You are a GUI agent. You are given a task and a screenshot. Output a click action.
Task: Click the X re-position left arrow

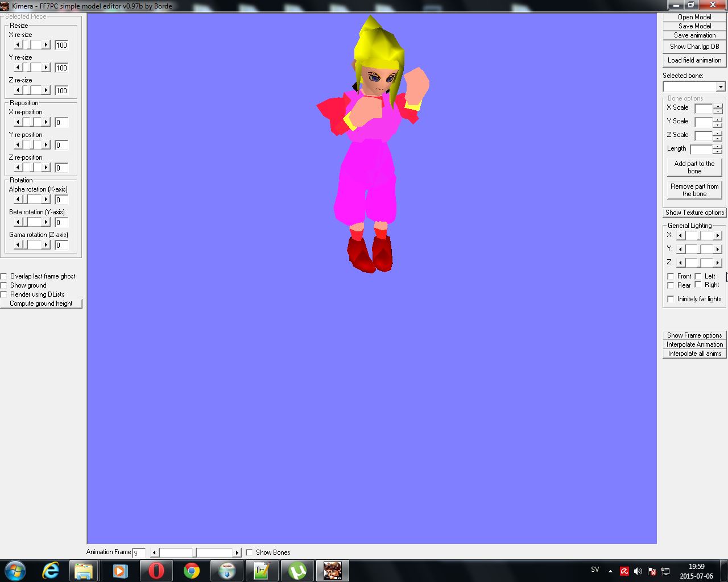18,122
